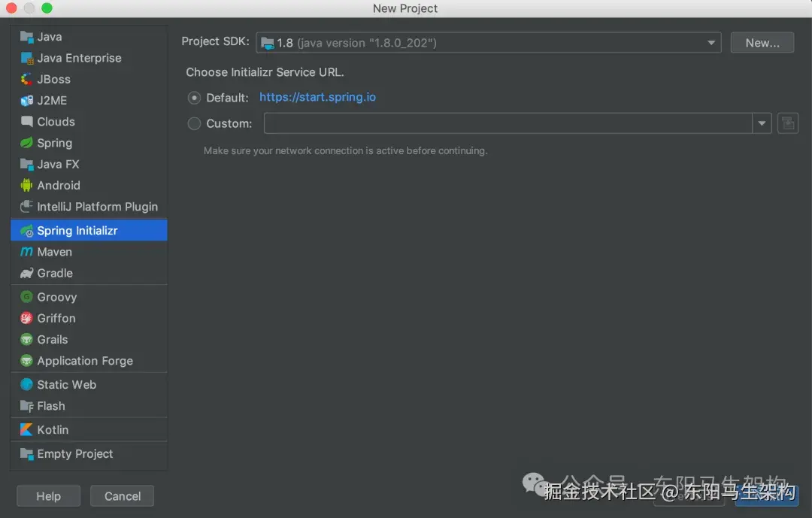Image resolution: width=812 pixels, height=518 pixels.
Task: Select the Maven m icon
Action: click(x=26, y=252)
